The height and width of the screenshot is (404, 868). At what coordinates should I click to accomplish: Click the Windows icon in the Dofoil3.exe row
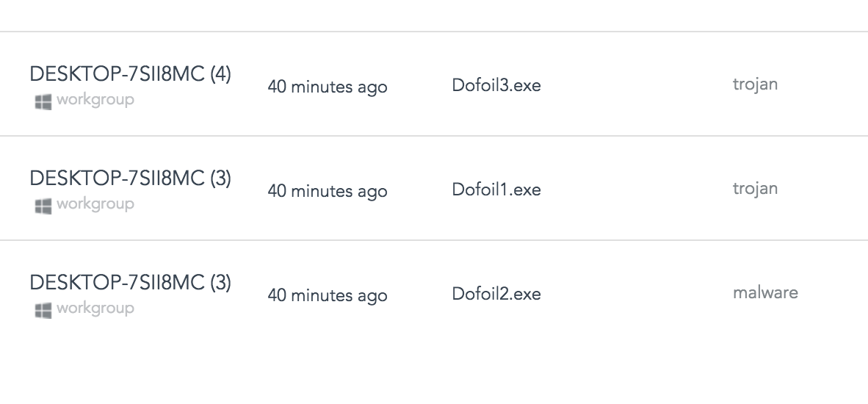pos(43,101)
